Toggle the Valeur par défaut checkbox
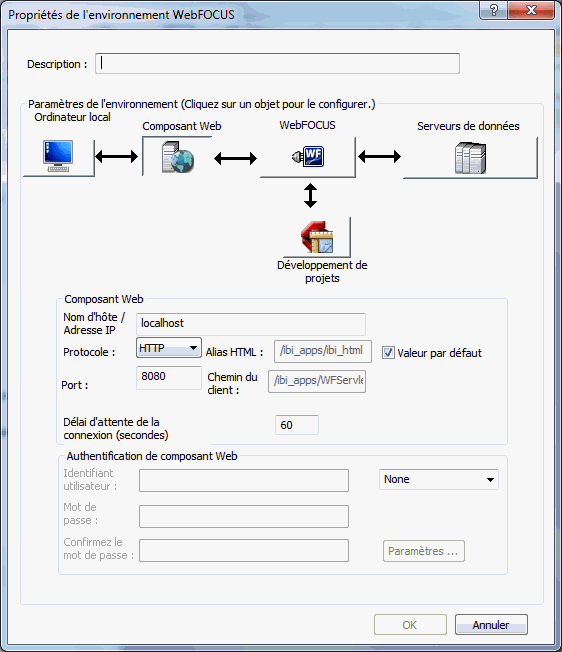Image resolution: width=562 pixels, height=652 pixels. [x=388, y=353]
